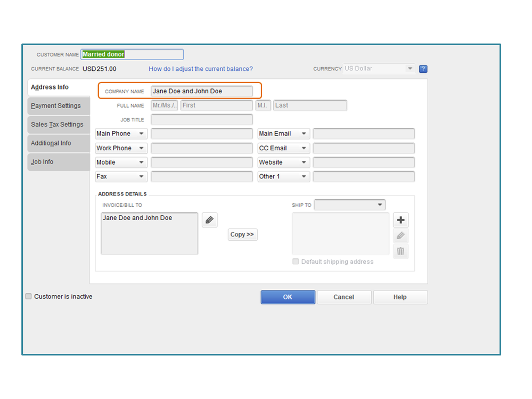
Task: Open the Sales Tax Settings tab
Action: (59, 125)
